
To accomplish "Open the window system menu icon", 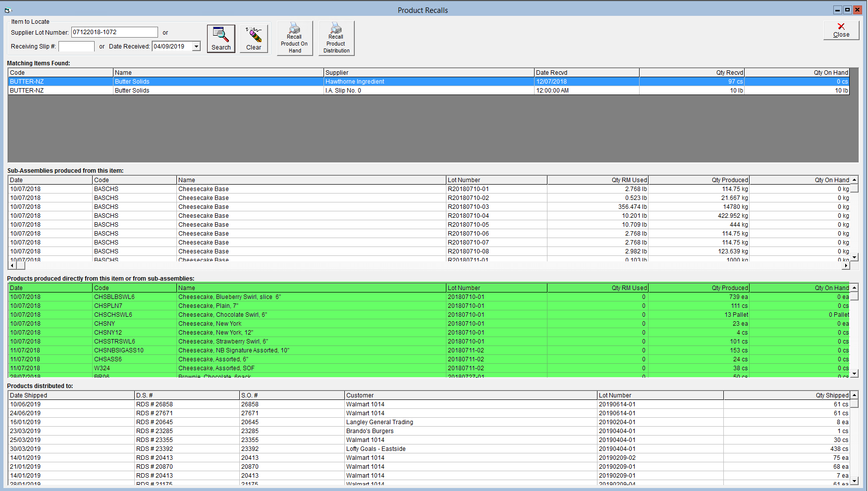I will point(7,10).
